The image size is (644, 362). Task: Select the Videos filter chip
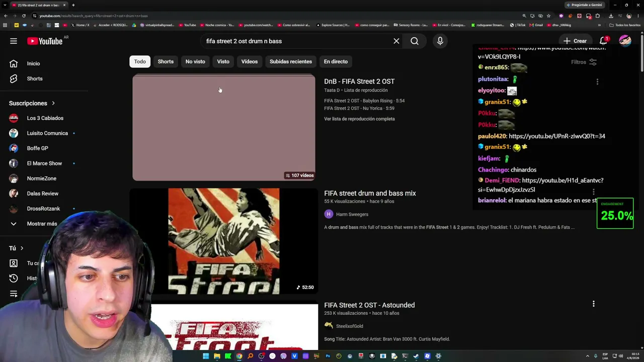click(x=250, y=61)
